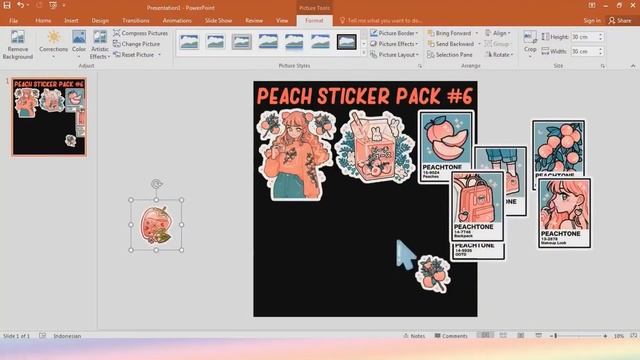640x360 pixels.
Task: Open the Color picture adjustment
Action: 79,45
